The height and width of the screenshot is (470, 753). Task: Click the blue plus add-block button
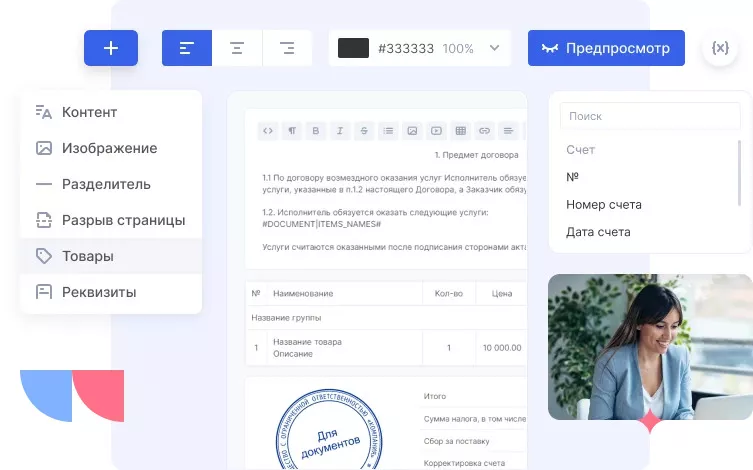(x=111, y=48)
